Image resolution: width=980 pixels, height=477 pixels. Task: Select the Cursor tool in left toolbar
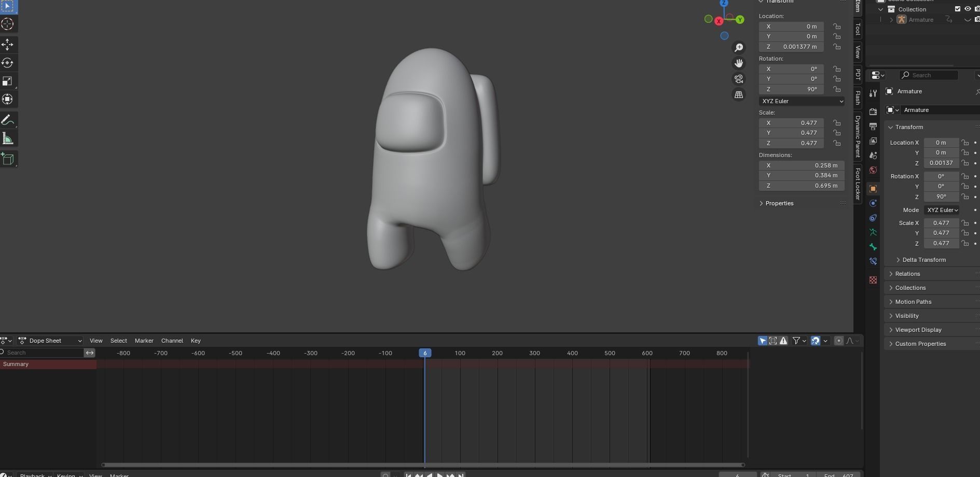pyautogui.click(x=8, y=24)
